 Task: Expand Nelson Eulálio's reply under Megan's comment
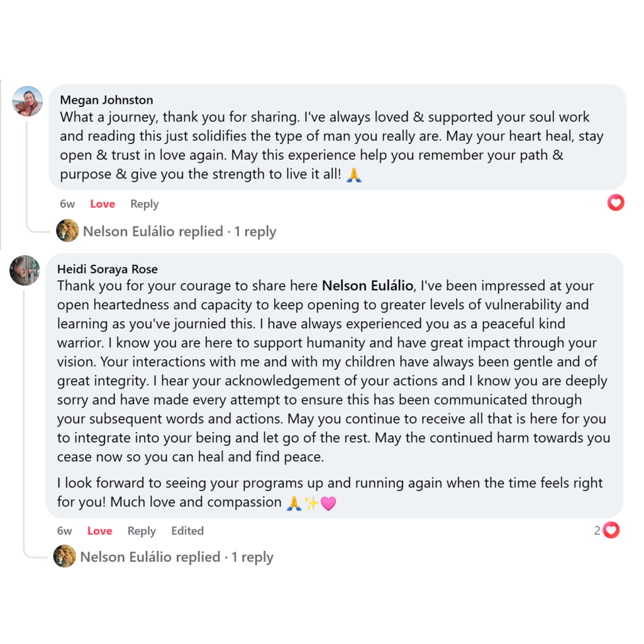[x=180, y=231]
